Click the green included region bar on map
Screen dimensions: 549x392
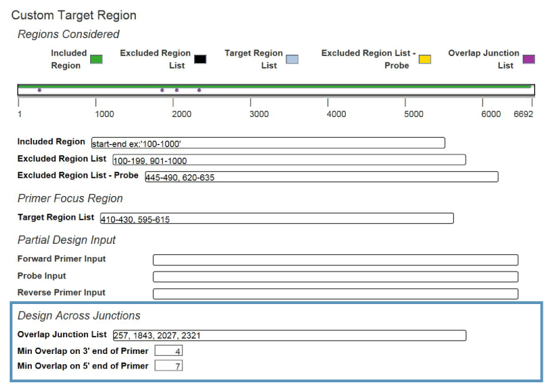275,87
